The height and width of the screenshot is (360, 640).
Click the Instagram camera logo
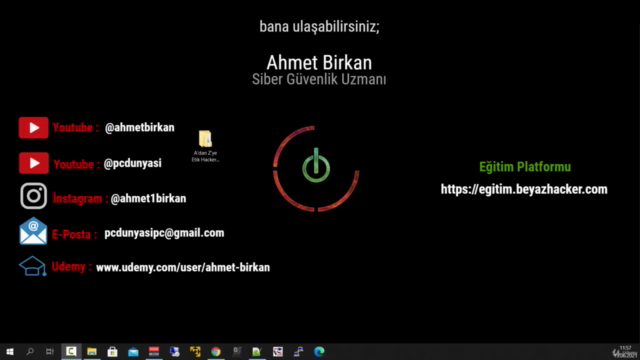[33, 196]
